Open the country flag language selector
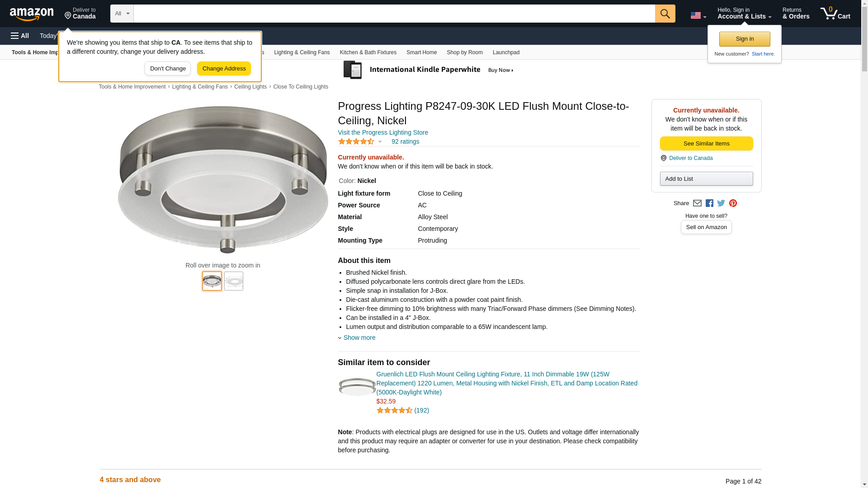Viewport: 868px width, 488px height. [x=698, y=15]
